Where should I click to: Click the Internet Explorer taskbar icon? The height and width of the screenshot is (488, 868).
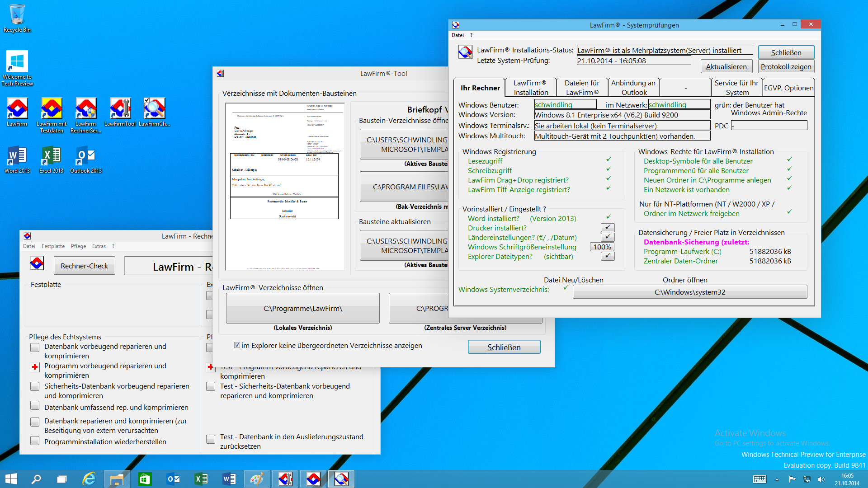pos(89,479)
